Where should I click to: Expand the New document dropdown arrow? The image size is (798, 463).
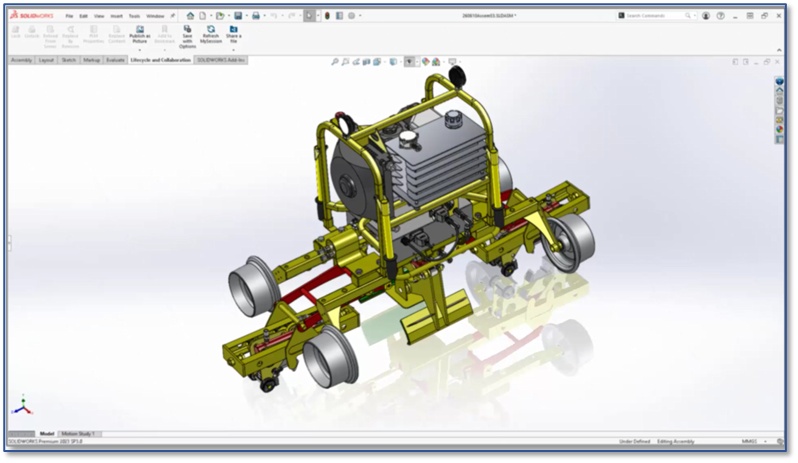tap(210, 16)
